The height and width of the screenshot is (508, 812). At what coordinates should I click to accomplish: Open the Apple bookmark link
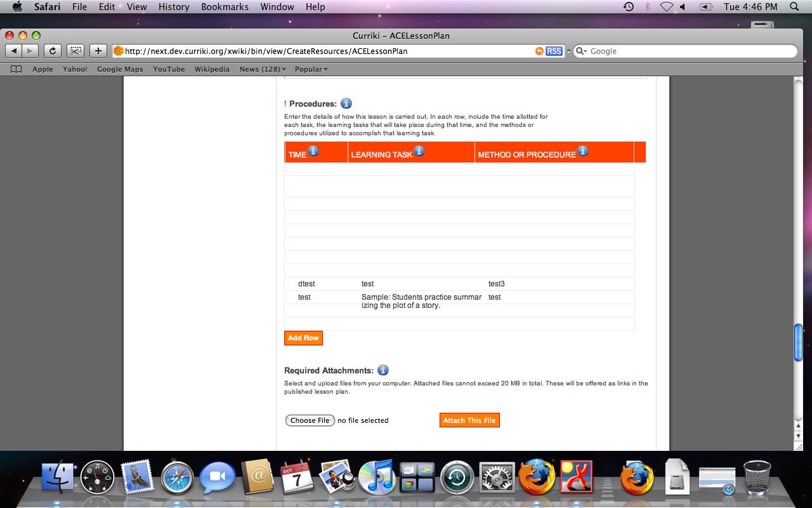[43, 69]
